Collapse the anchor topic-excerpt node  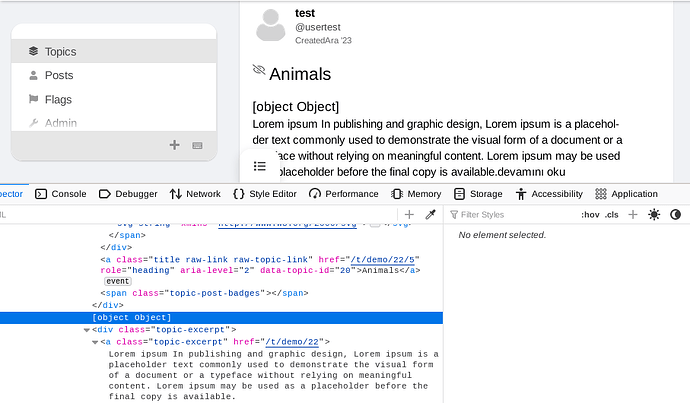(x=95, y=342)
